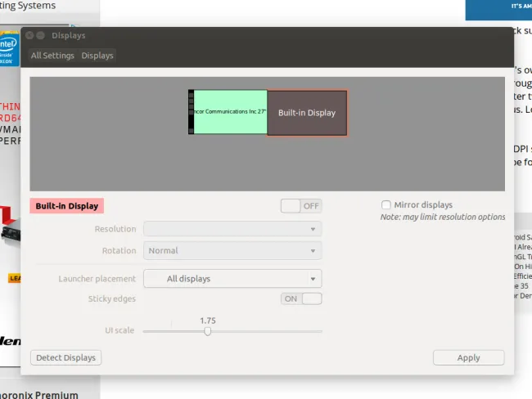Image resolution: width=532 pixels, height=399 pixels.
Task: Minimize the Displays window
Action: click(x=41, y=36)
